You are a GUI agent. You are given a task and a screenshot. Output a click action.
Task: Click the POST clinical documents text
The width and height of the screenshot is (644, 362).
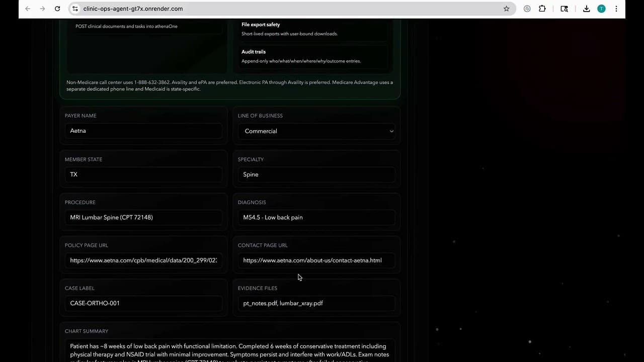[126, 26]
